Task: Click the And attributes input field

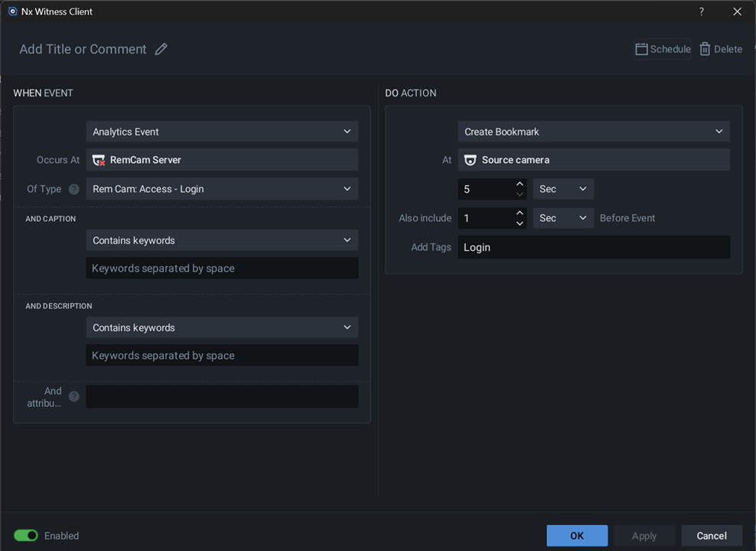Action: pos(222,396)
